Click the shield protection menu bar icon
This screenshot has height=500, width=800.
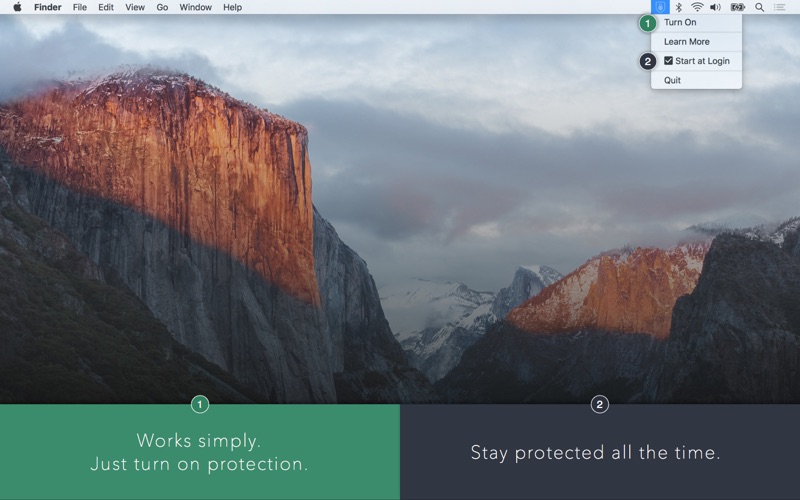(x=660, y=7)
